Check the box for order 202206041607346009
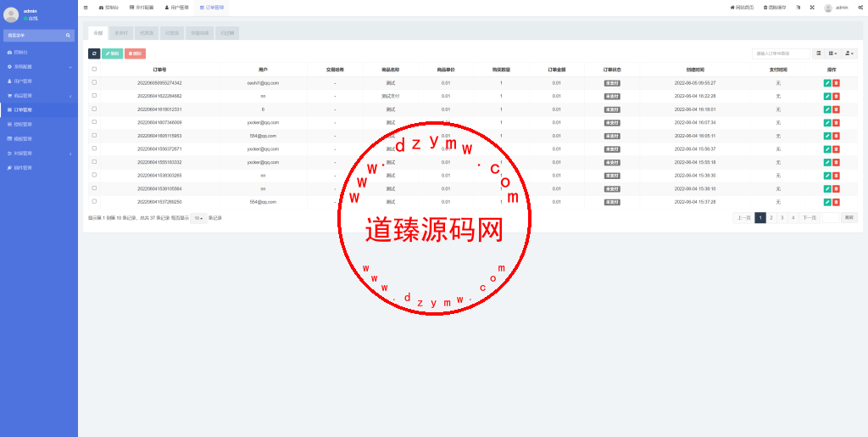Viewport: 868px width, 437px height. click(x=94, y=122)
